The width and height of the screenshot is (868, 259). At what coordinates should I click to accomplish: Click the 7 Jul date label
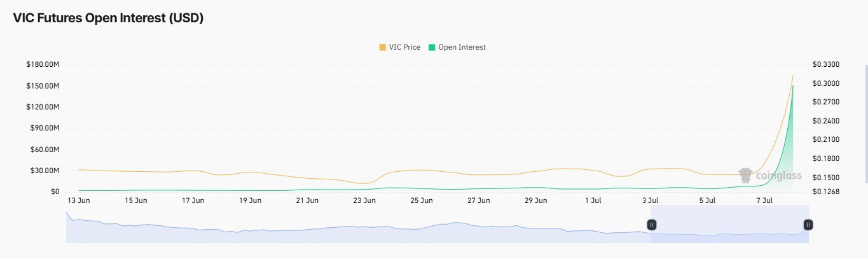click(764, 200)
